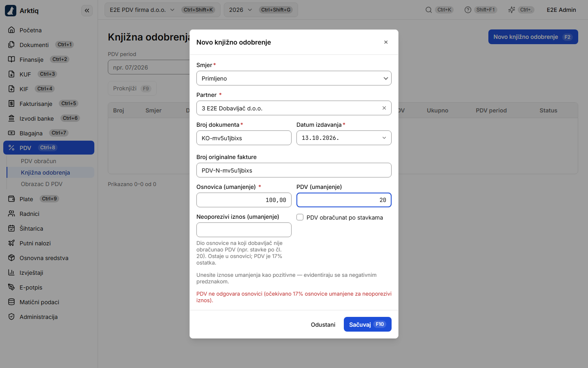Open the Smjer dropdown showing Primljeno
Viewport: 588px width, 368px height.
click(294, 79)
